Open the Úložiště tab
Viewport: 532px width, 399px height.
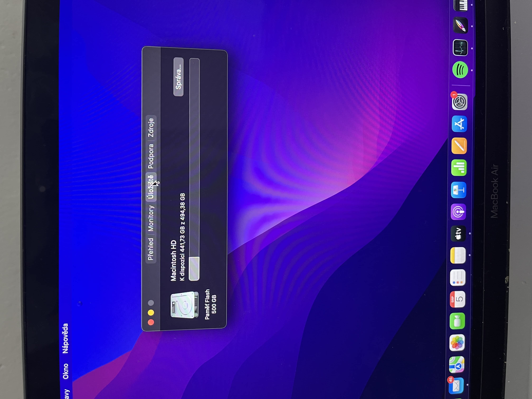(x=151, y=187)
